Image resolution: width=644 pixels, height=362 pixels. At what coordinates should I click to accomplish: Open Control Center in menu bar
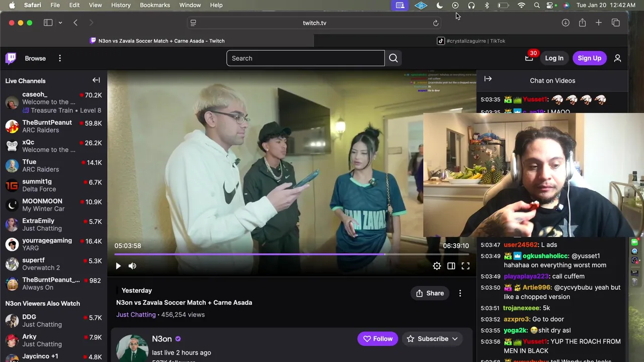(x=550, y=5)
